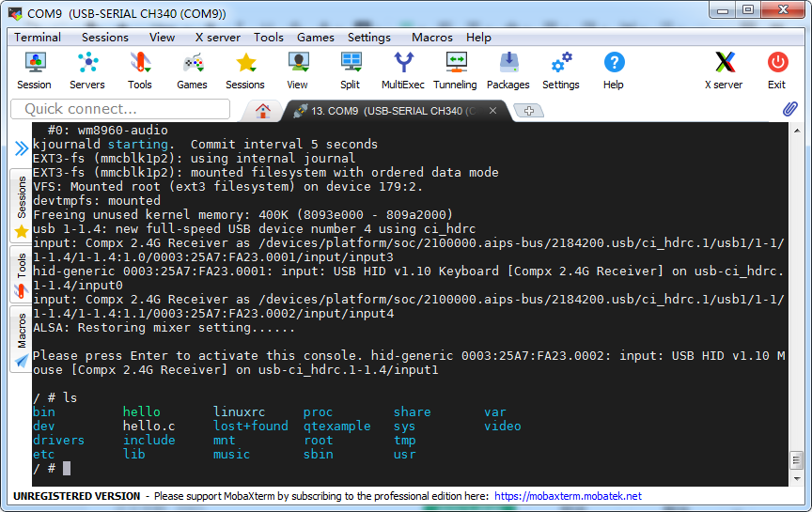This screenshot has height=512, width=812.
Task: Open the Terminal menu
Action: tap(38, 38)
